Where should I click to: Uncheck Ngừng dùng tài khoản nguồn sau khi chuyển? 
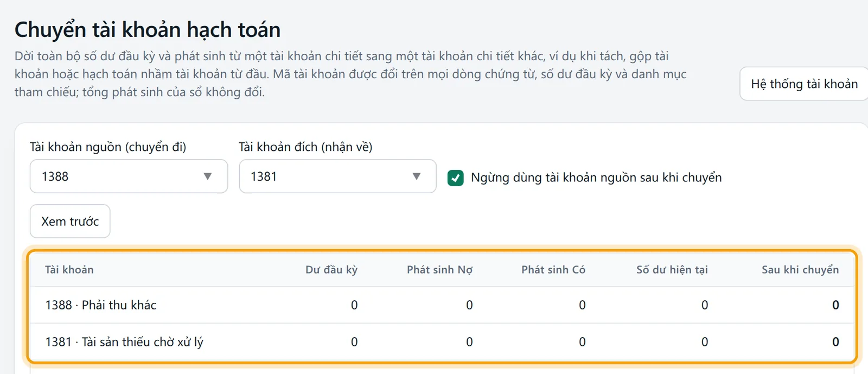click(x=455, y=178)
